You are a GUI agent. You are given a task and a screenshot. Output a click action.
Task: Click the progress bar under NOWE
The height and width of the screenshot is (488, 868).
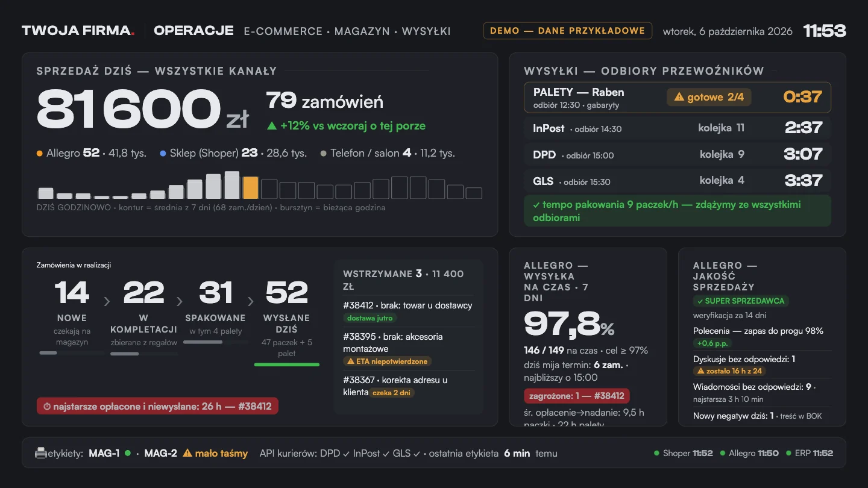point(72,353)
